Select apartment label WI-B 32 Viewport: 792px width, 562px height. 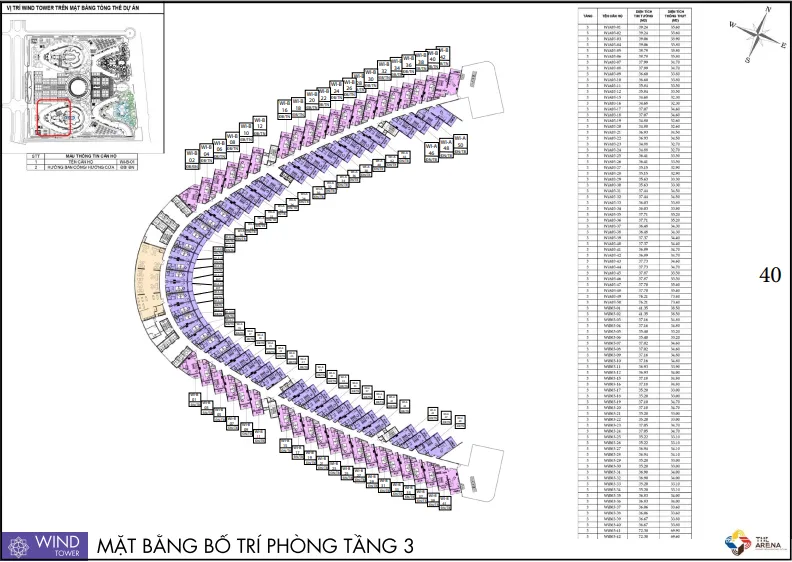(x=384, y=71)
